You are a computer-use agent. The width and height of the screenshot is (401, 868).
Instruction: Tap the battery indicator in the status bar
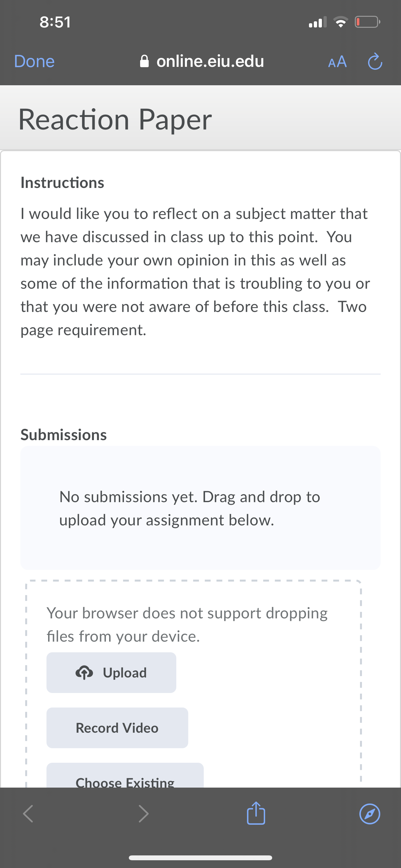point(367,22)
